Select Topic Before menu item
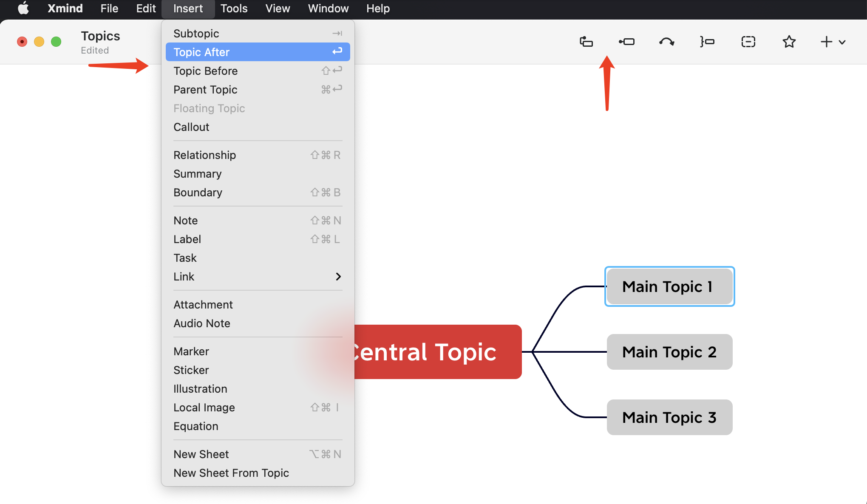 pyautogui.click(x=258, y=71)
